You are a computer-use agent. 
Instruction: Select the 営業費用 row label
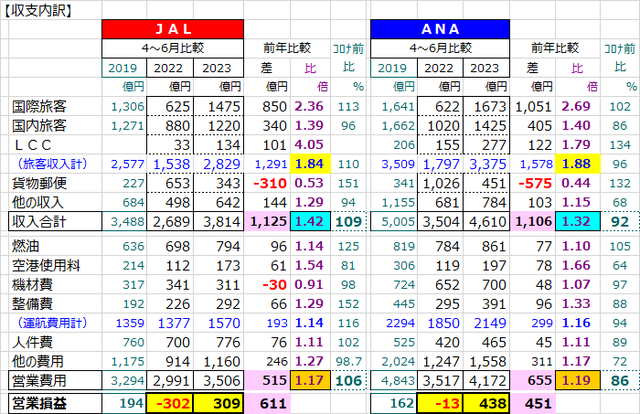point(55,381)
